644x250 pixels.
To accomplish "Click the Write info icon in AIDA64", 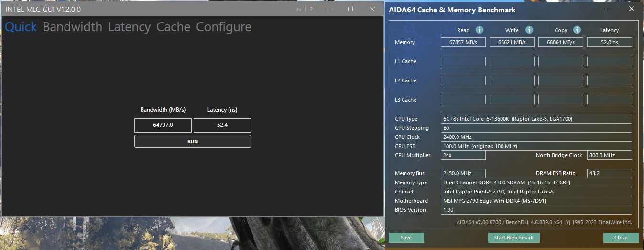I will coord(529,30).
